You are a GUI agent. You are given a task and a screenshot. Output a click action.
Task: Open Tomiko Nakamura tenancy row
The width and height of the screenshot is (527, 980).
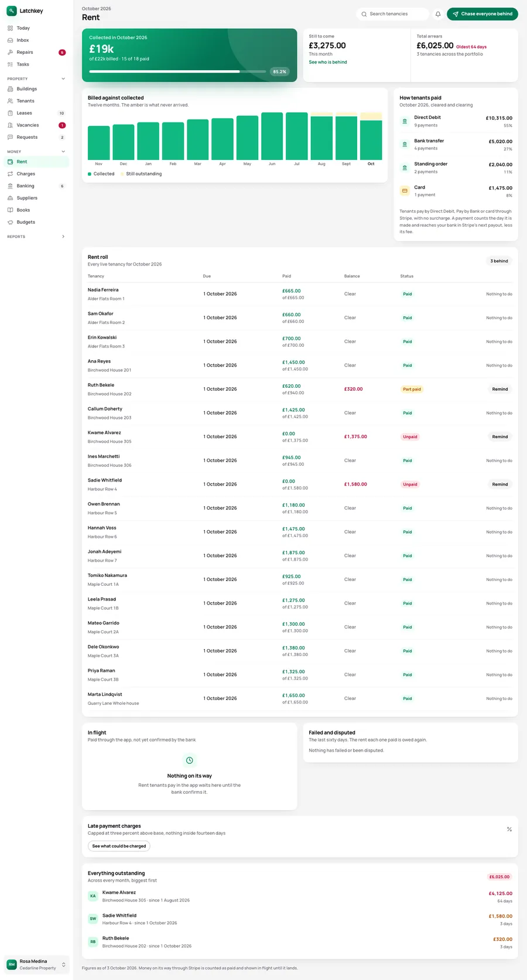300,579
